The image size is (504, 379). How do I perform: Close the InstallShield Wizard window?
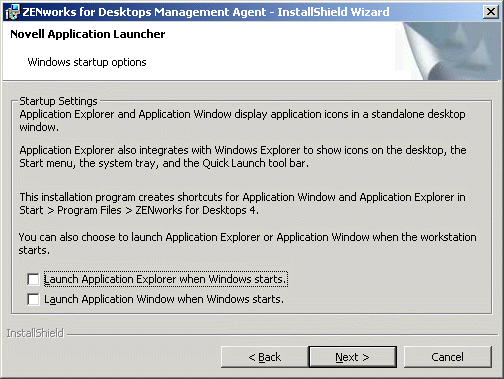pyautogui.click(x=491, y=12)
